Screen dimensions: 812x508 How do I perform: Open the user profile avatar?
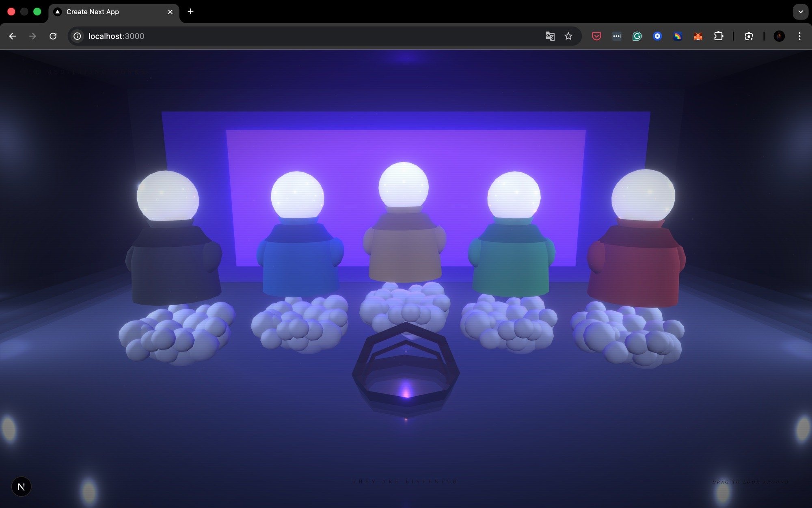pyautogui.click(x=779, y=36)
